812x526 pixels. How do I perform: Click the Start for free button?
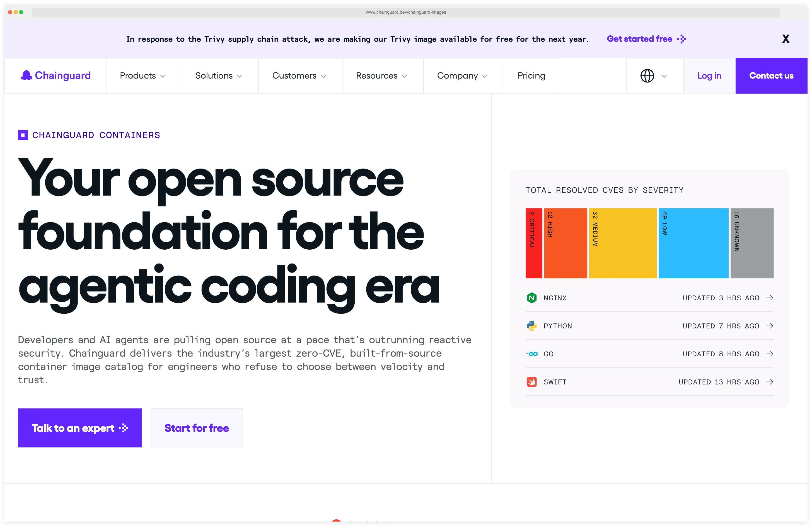tap(197, 428)
